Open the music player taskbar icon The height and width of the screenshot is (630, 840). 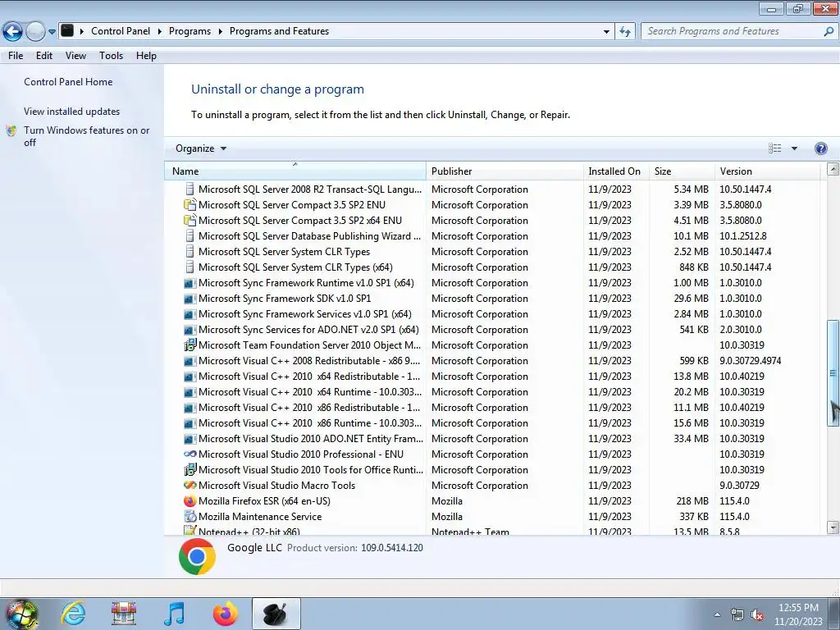pyautogui.click(x=174, y=614)
